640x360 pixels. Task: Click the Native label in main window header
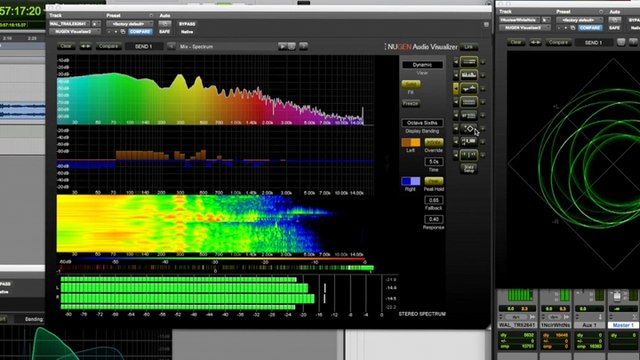point(187,32)
